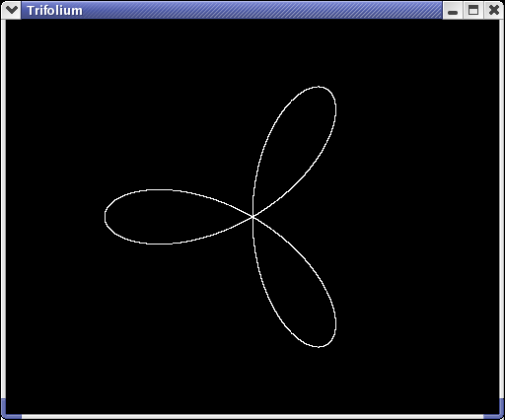The height and width of the screenshot is (420, 505).
Task: Click the Trifolium title text
Action: (x=55, y=11)
